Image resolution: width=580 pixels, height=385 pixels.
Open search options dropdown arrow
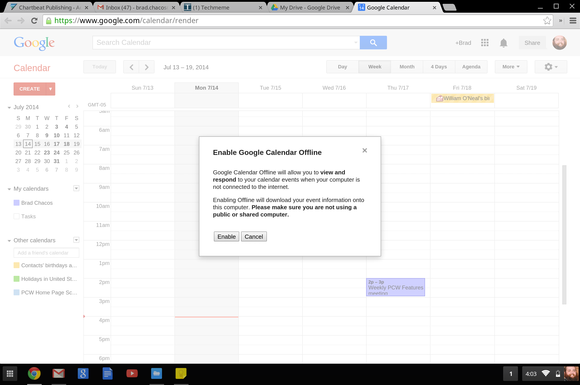(x=355, y=43)
